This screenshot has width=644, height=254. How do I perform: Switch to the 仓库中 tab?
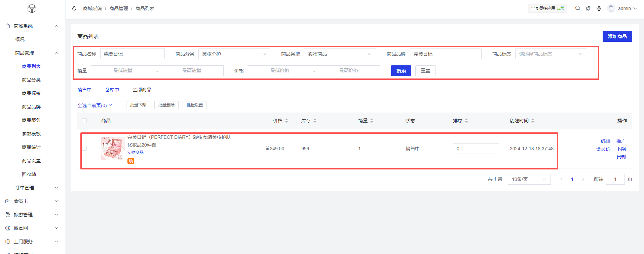click(x=112, y=90)
